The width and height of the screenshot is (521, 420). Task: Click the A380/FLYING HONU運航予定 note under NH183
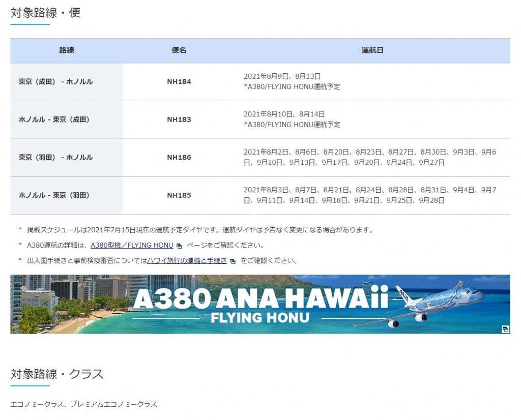click(292, 125)
